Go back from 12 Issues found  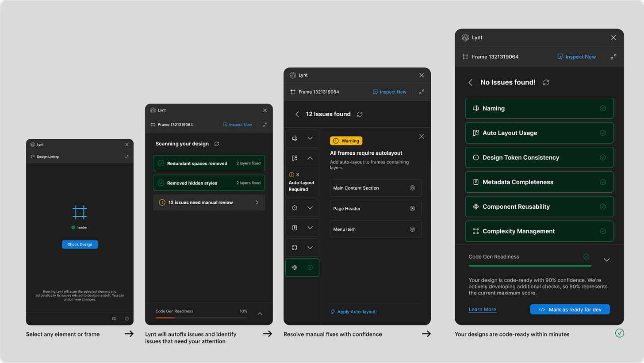[x=297, y=114]
